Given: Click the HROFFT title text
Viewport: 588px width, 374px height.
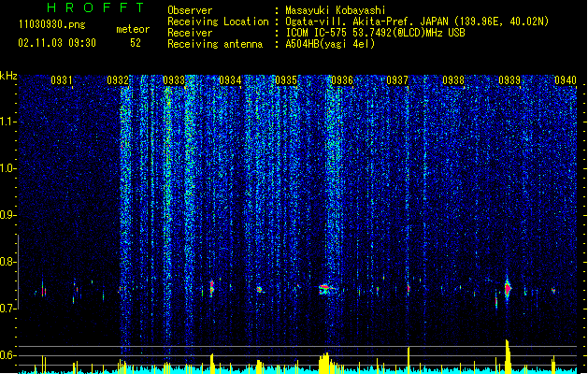Looking at the screenshot, I should (96, 7).
